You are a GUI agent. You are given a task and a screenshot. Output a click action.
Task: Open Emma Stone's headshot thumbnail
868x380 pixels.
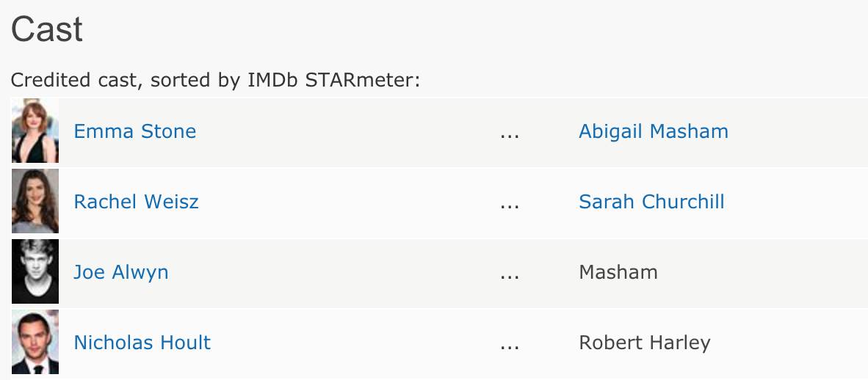[x=35, y=131]
